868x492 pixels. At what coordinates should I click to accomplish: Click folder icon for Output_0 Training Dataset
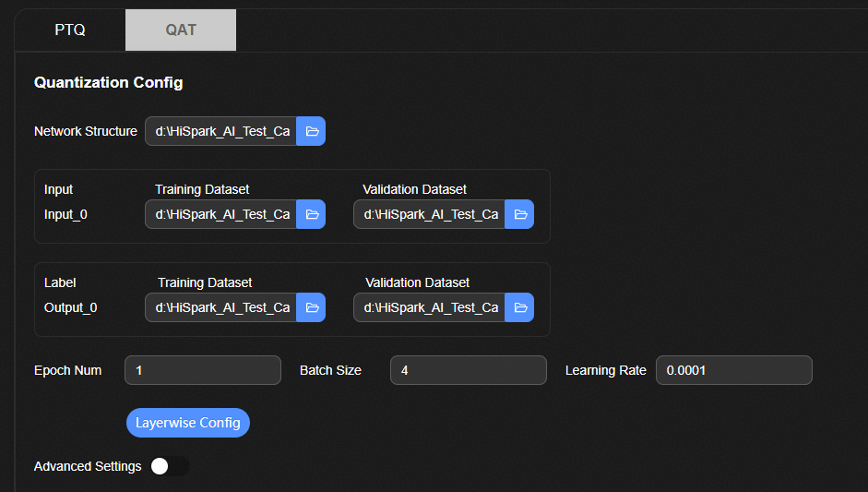pyautogui.click(x=312, y=307)
